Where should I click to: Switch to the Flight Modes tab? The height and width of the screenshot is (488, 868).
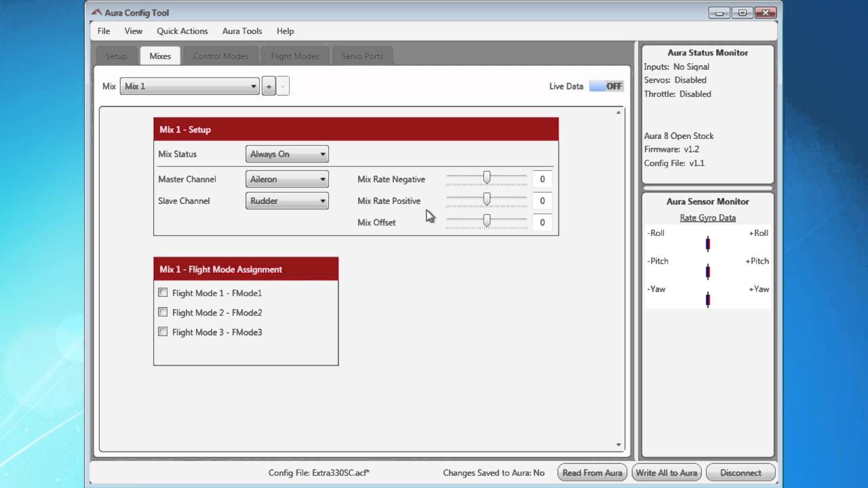coord(295,56)
